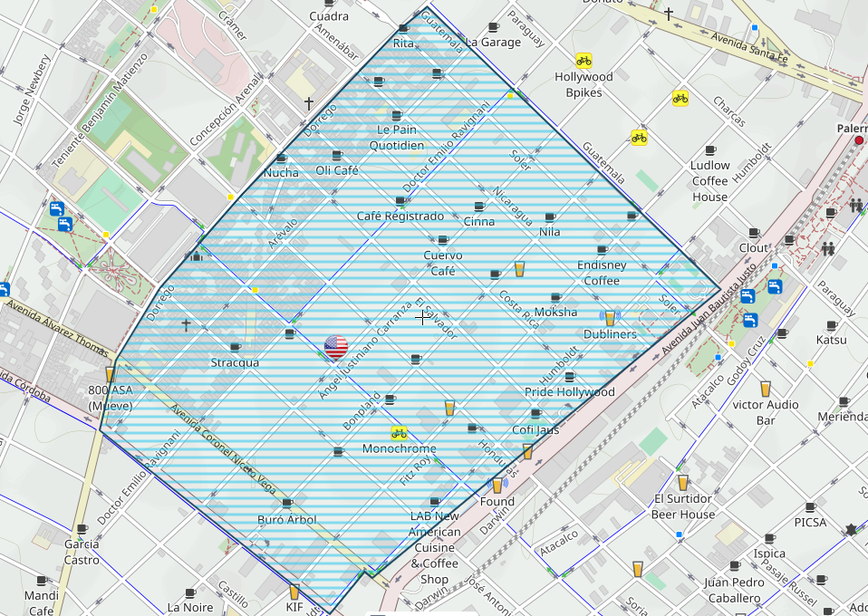Select Avenida Coronel Niceto Vega label
This screenshot has height=616, width=868.
223,448
